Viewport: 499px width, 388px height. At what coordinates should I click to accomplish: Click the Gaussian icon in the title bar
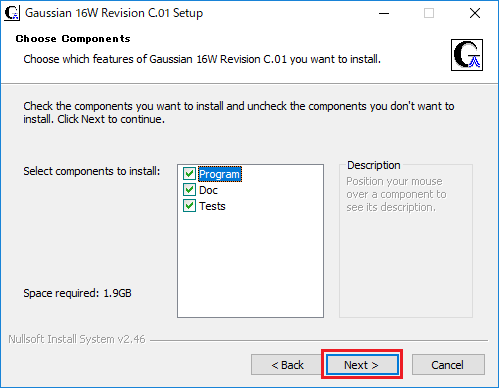coord(12,13)
